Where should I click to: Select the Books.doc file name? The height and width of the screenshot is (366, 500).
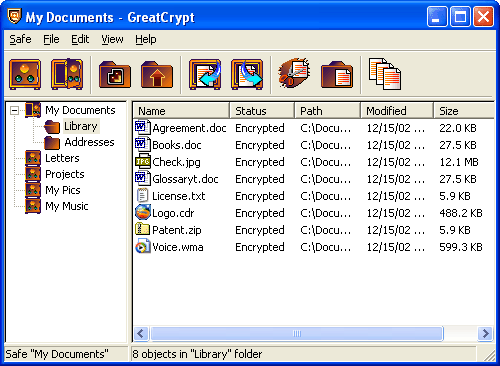coord(177,145)
